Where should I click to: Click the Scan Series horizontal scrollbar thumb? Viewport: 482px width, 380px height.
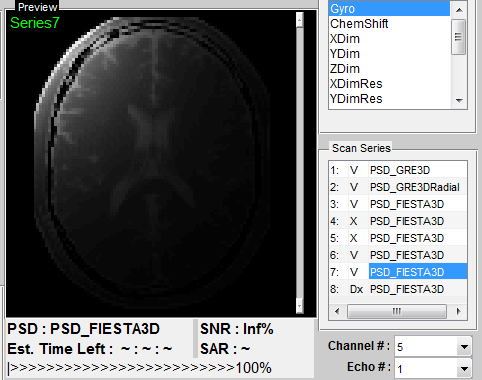[397, 312]
